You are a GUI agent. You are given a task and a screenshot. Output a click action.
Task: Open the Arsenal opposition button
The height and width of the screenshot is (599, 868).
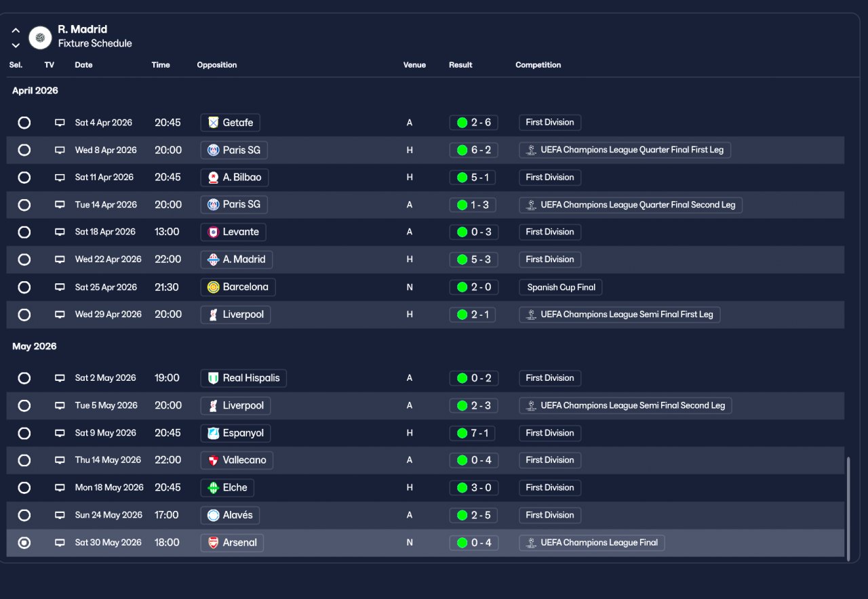coord(232,543)
